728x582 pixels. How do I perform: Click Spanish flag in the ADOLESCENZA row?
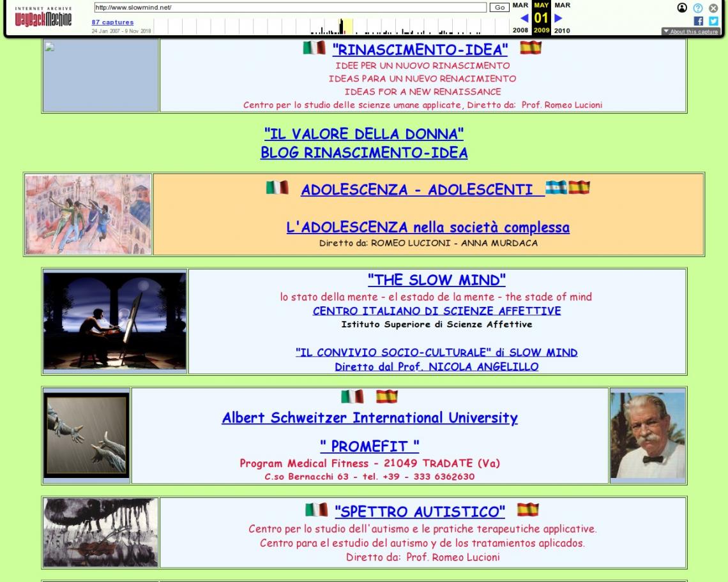[579, 188]
